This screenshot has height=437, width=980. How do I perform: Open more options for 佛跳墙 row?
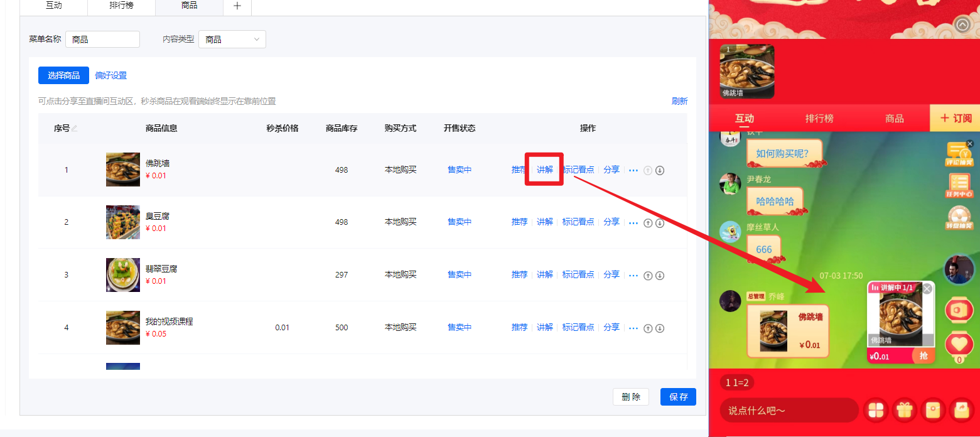(x=633, y=170)
